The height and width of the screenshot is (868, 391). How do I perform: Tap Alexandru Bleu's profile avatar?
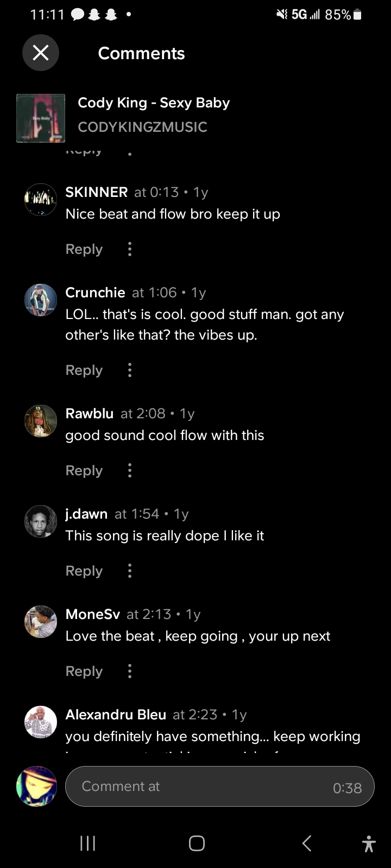tap(41, 722)
